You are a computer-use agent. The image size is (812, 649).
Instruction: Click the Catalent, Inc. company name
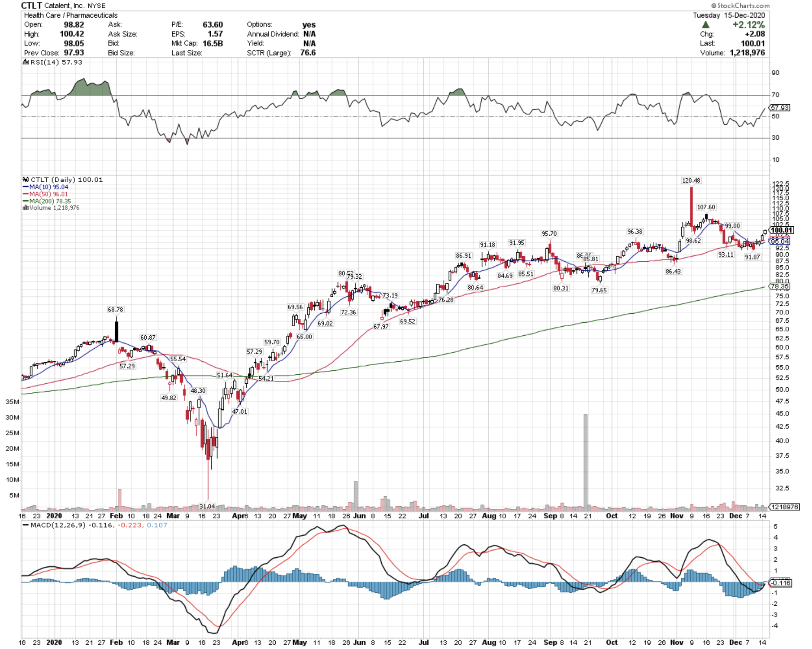64,6
